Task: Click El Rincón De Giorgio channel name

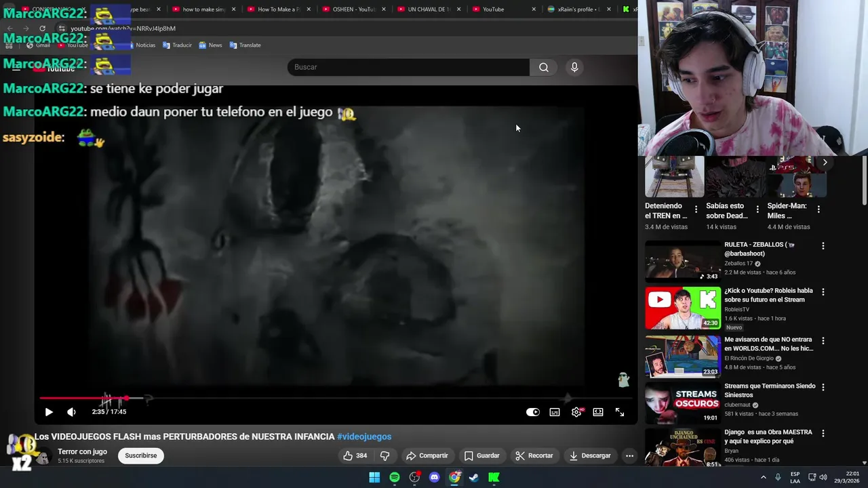Action: point(749,359)
